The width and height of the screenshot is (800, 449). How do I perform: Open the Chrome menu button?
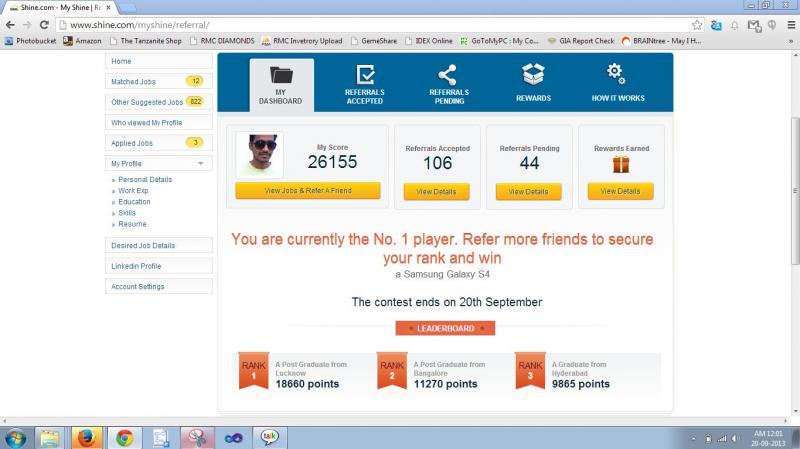coord(788,24)
